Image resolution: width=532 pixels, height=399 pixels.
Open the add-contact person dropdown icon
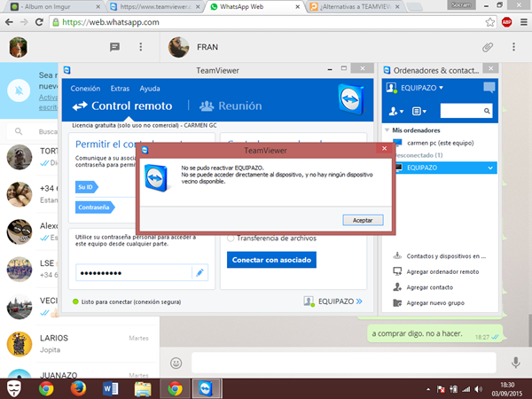coord(396,111)
